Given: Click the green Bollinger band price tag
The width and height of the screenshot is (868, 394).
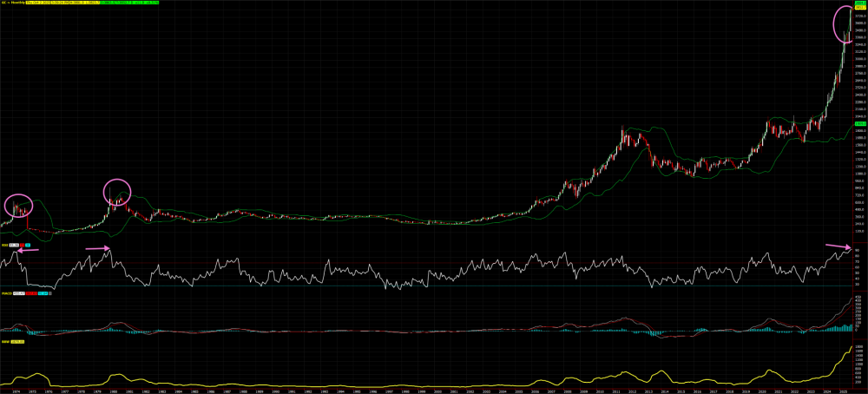Looking at the screenshot, I should pos(860,123).
